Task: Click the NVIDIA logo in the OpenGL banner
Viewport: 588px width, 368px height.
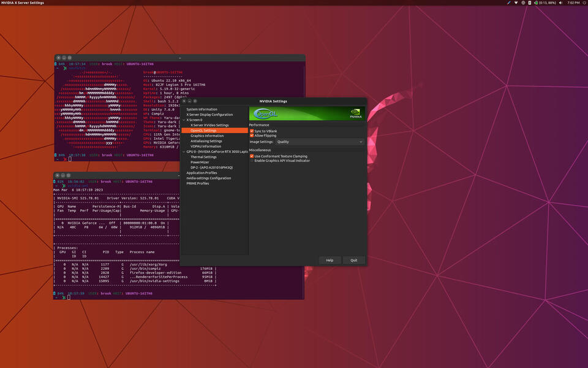Action: click(x=355, y=113)
